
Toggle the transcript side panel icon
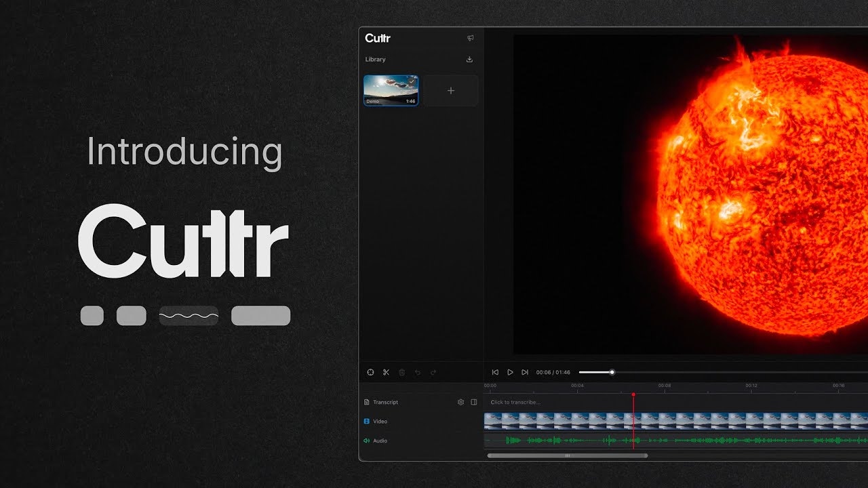(474, 402)
